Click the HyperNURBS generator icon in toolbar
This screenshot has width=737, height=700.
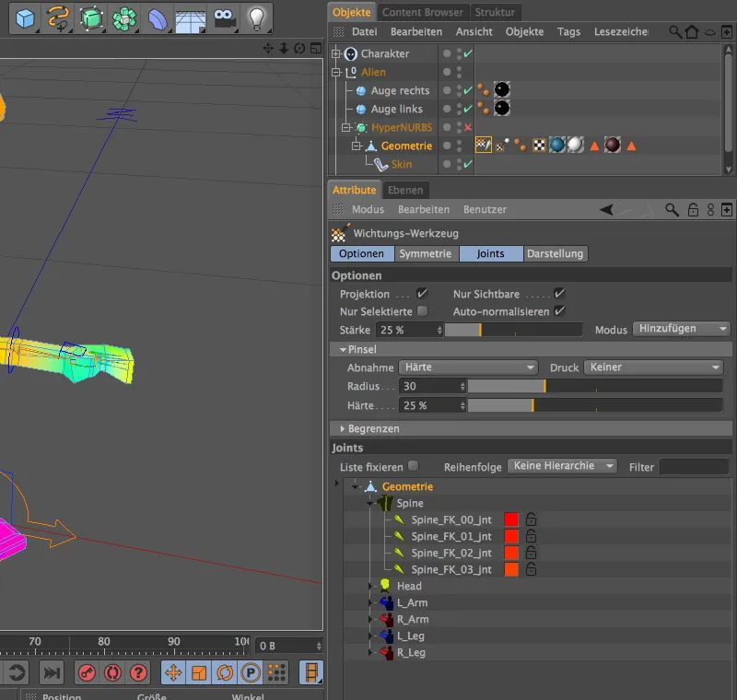[90, 18]
